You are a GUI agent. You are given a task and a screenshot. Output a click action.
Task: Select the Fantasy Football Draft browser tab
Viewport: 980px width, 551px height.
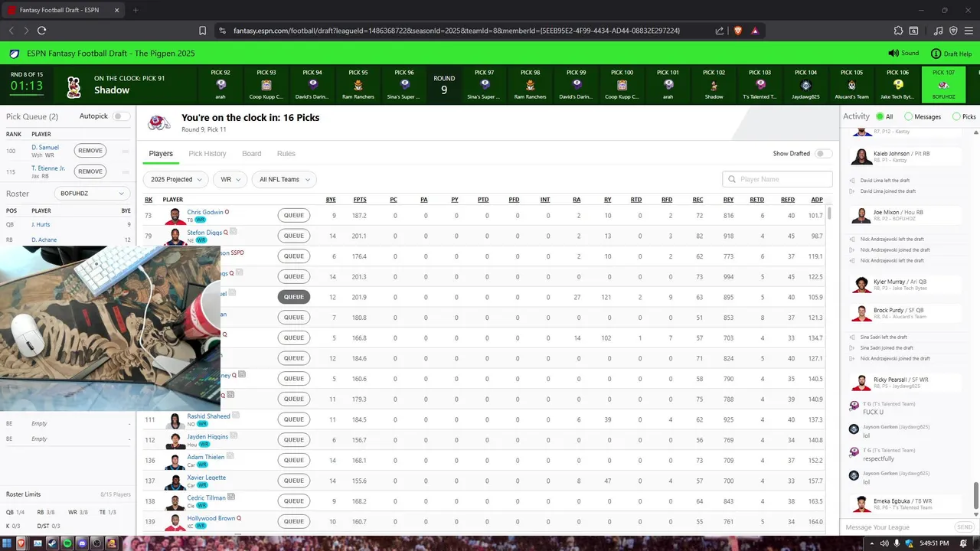coord(63,10)
